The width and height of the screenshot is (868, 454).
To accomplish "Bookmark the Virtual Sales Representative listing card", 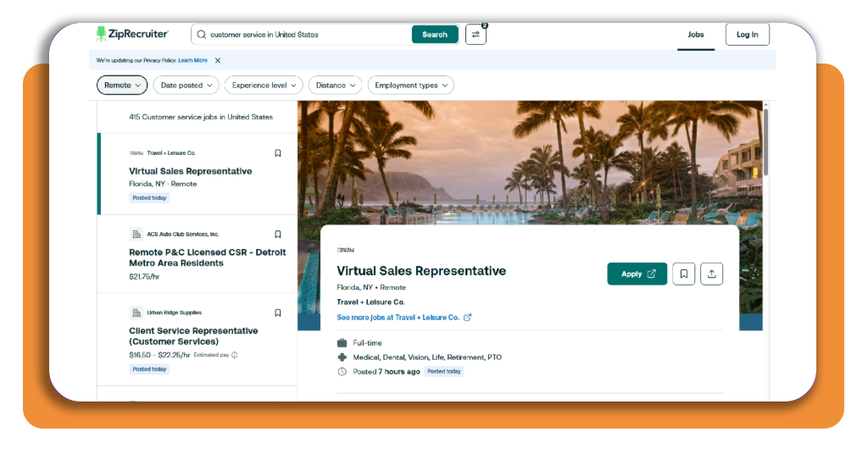I will coord(278,153).
